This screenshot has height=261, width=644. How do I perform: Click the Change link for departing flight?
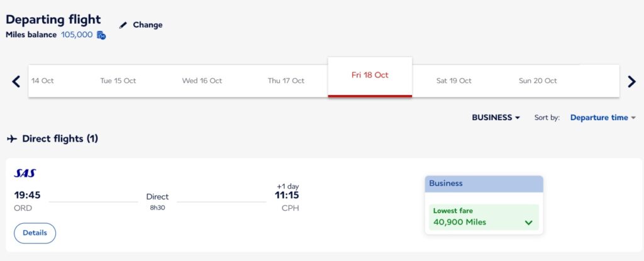[x=147, y=25]
